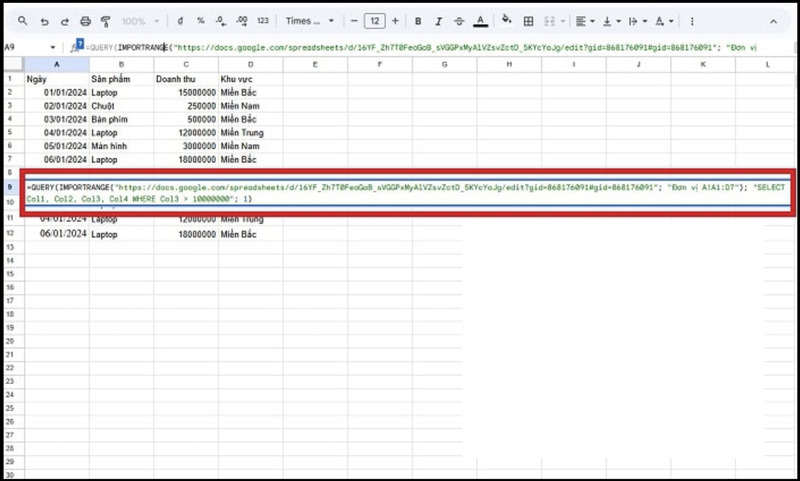The height and width of the screenshot is (481, 800).
Task: Select the row 1 header
Action: click(10, 79)
